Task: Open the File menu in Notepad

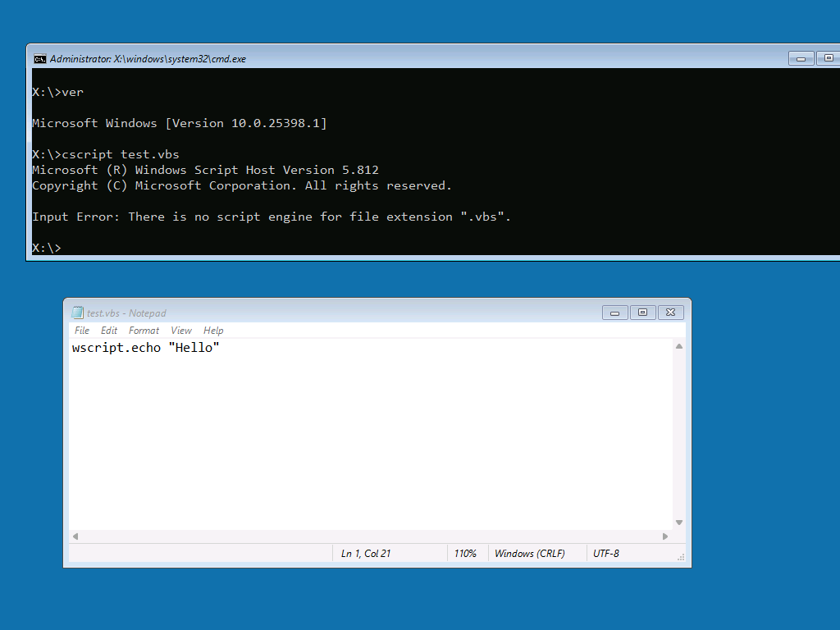Action: pos(81,331)
